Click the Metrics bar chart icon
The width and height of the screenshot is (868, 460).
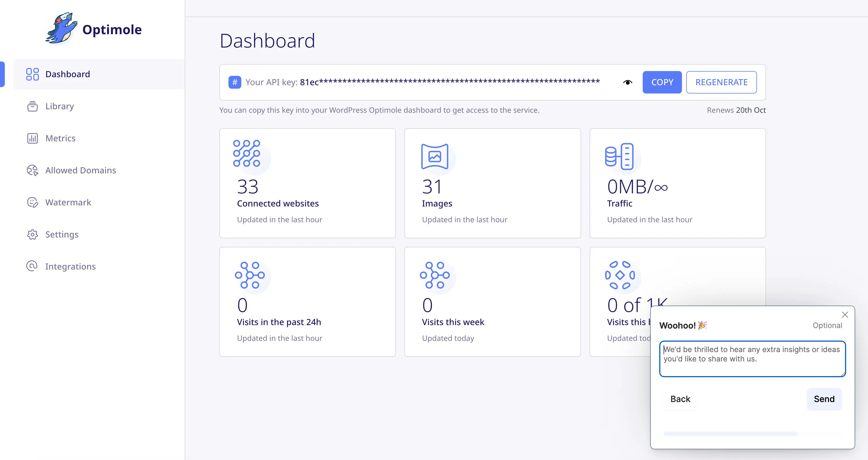click(32, 138)
